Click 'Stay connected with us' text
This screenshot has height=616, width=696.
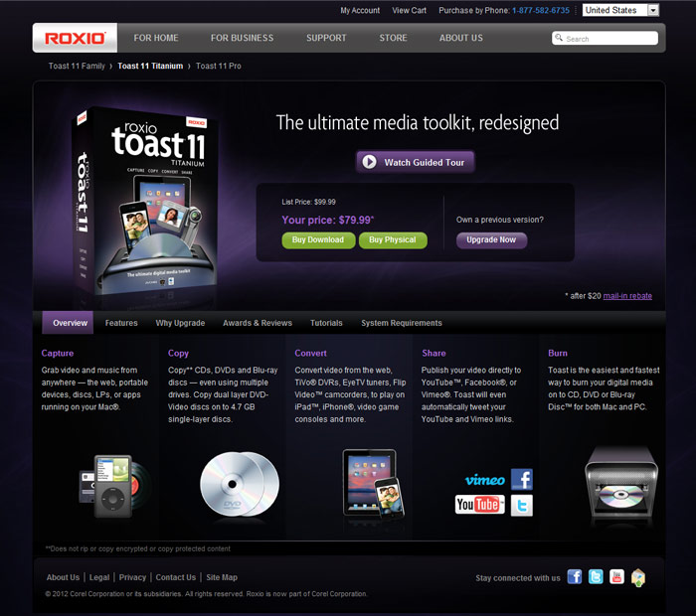518,578
